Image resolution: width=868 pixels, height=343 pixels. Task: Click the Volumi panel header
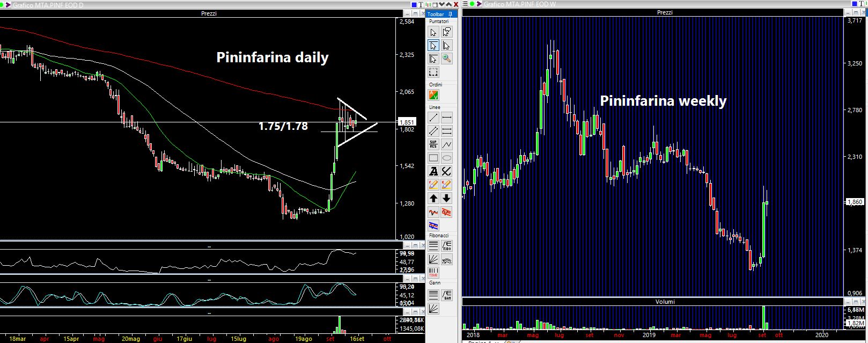click(665, 302)
